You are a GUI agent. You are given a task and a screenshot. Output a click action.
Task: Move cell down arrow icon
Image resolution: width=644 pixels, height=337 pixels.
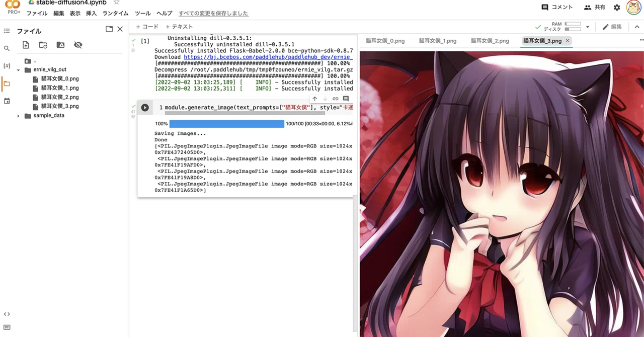point(325,99)
